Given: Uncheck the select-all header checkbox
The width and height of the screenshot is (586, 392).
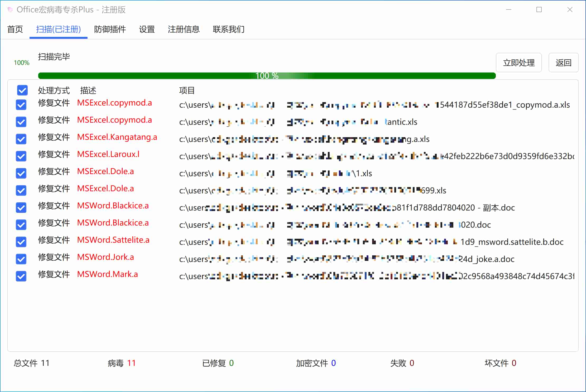Looking at the screenshot, I should pos(22,90).
